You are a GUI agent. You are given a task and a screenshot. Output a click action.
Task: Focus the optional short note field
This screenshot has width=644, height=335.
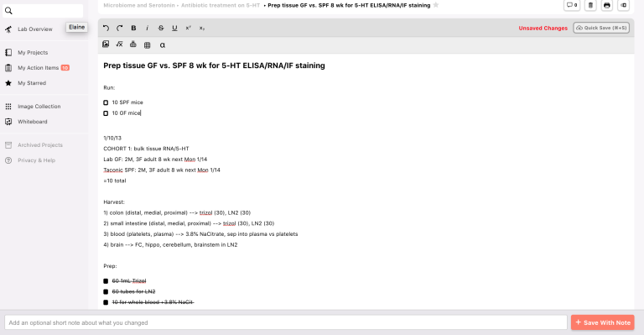point(286,322)
